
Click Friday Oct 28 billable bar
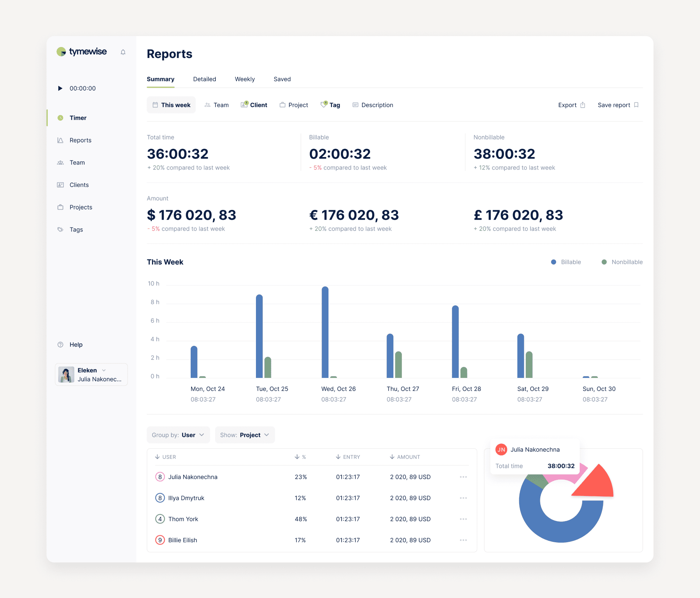(x=455, y=341)
